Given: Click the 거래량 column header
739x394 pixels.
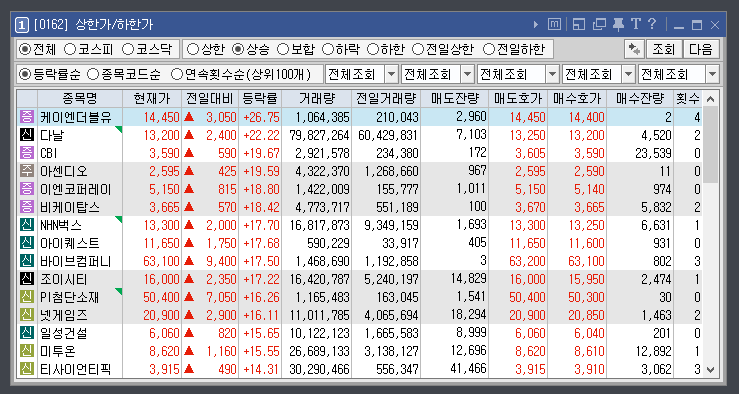Looking at the screenshot, I should pos(317,98).
